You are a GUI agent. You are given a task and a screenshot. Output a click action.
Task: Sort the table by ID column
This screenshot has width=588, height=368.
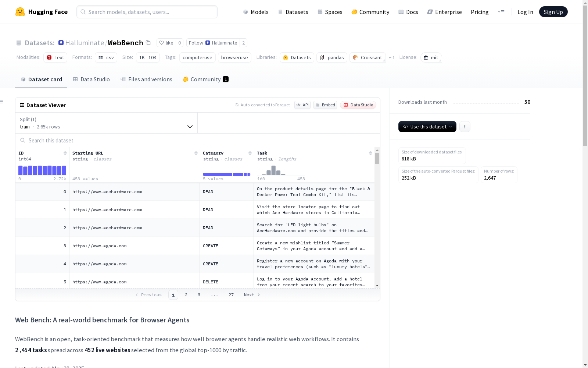65,153
